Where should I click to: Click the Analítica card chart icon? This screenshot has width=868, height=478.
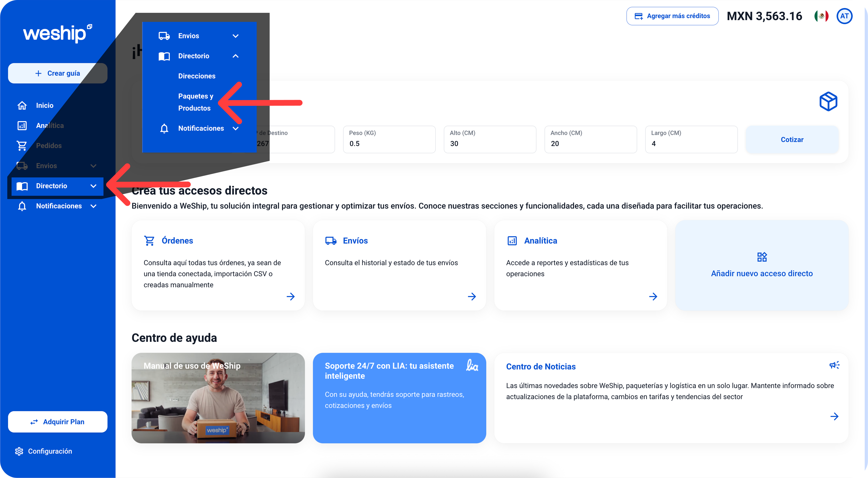click(x=512, y=241)
